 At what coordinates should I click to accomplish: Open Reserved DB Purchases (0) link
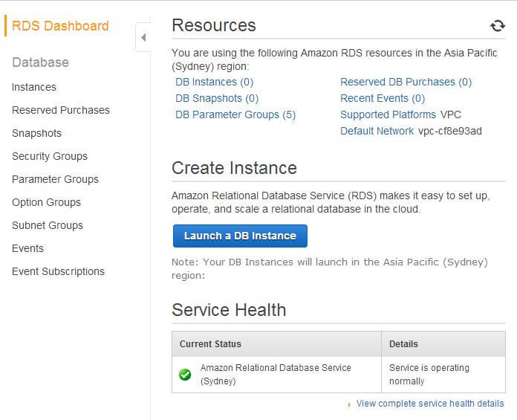pos(406,82)
